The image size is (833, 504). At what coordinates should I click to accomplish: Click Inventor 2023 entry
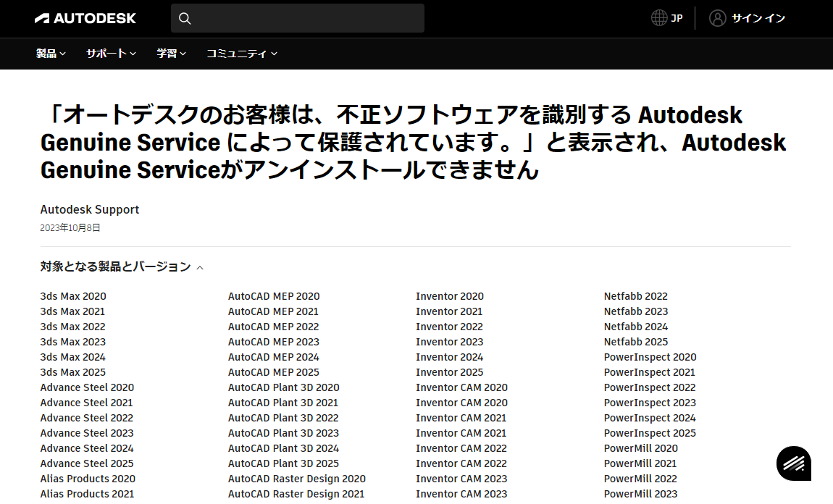tap(449, 342)
